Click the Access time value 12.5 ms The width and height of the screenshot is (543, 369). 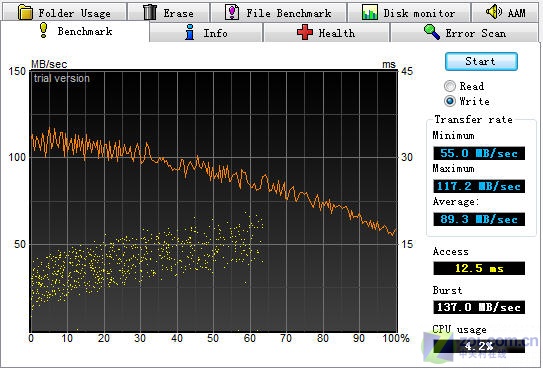tap(479, 268)
